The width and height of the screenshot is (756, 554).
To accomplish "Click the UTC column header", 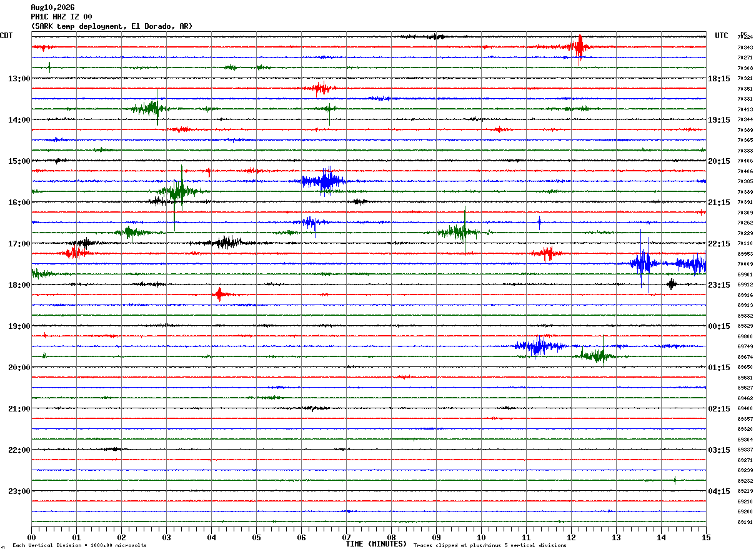I will tap(722, 36).
